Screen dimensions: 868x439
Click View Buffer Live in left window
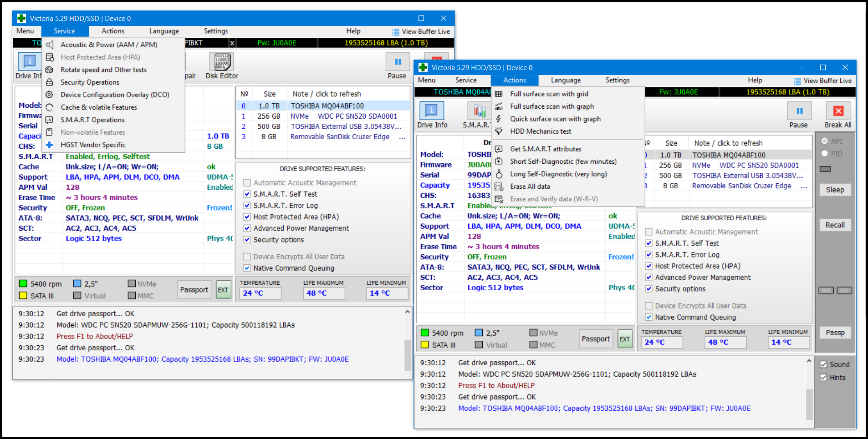[421, 31]
